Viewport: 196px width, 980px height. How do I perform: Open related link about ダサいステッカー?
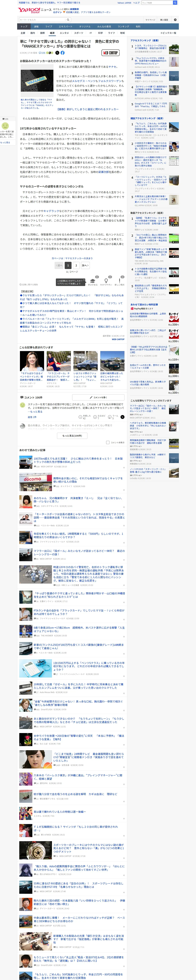pyautogui.click(x=72, y=297)
